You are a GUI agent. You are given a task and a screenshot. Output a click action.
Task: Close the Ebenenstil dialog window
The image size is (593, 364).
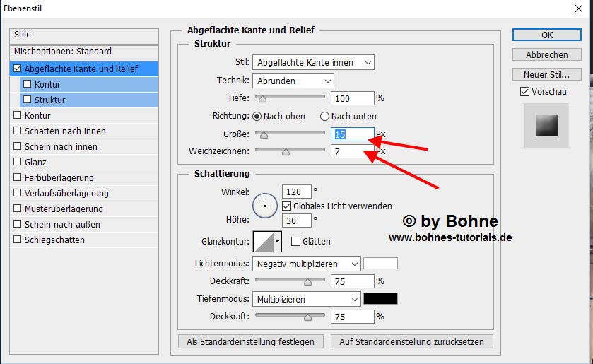(577, 10)
